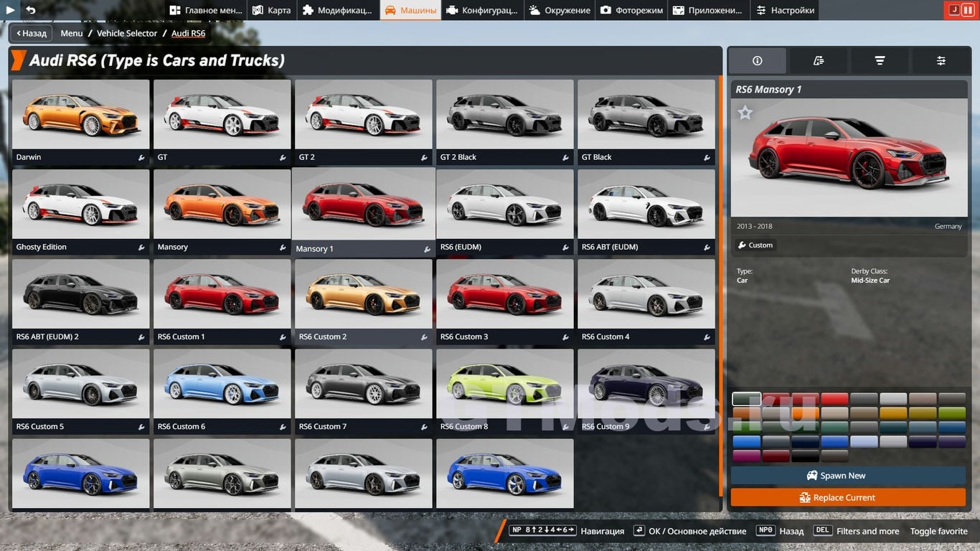This screenshot has height=551, width=980.
Task: Click Vehicle Selector in the breadcrumb
Action: (127, 33)
